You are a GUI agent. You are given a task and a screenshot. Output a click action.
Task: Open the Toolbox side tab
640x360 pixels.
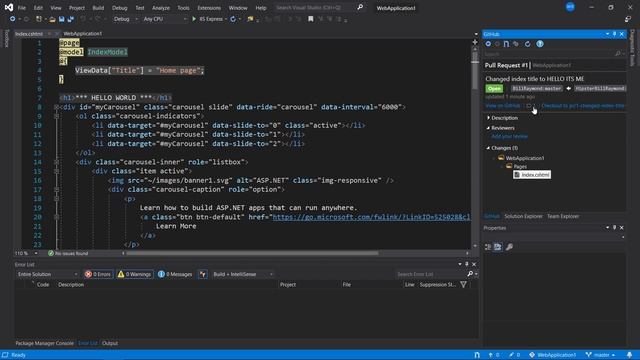[6, 38]
